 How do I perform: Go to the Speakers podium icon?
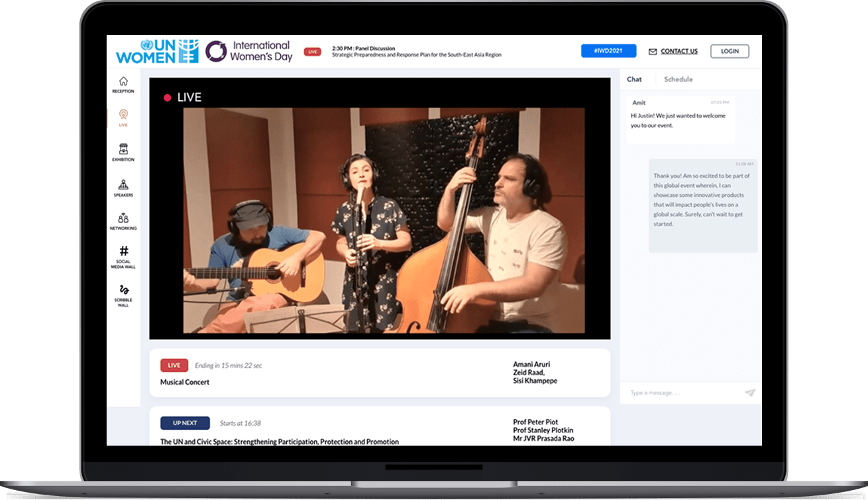(123, 185)
